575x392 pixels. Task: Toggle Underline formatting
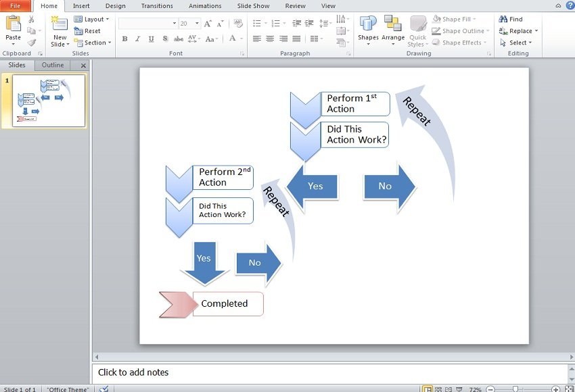click(151, 39)
